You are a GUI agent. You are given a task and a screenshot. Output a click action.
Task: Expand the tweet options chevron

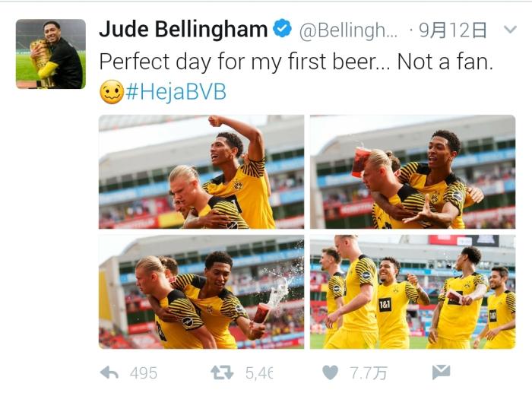coord(510,30)
